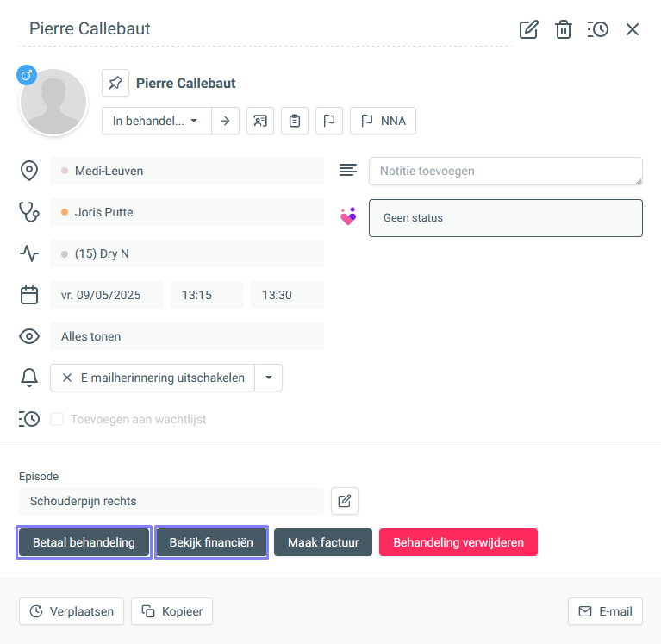Click the Notitie toevoegen text field
Image resolution: width=661 pixels, height=644 pixels.
point(506,172)
